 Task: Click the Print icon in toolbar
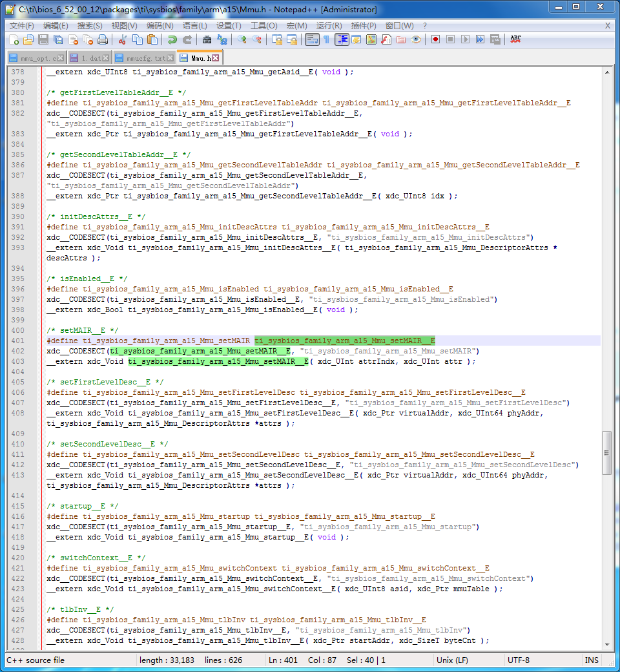pyautogui.click(x=102, y=40)
